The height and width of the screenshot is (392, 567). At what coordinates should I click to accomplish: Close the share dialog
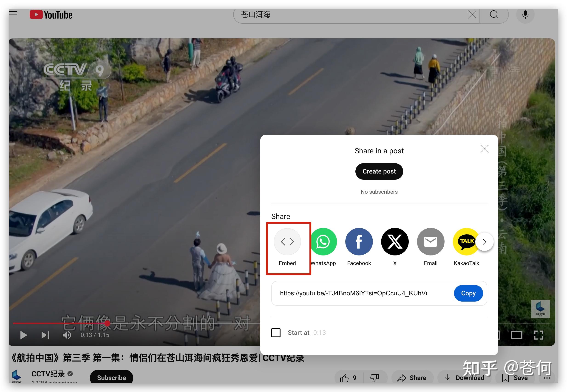click(484, 149)
